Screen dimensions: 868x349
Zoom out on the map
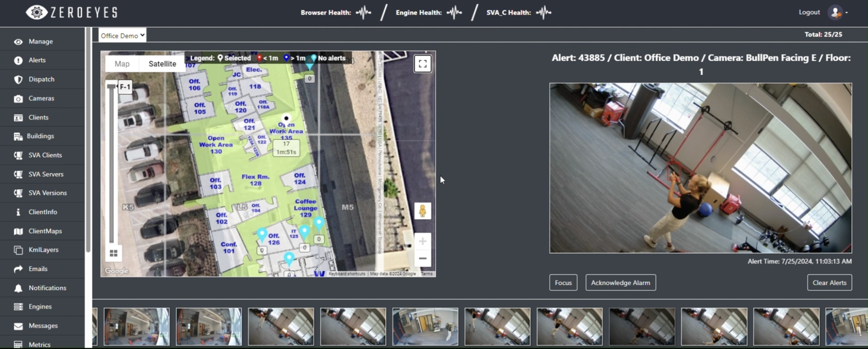pyautogui.click(x=423, y=258)
